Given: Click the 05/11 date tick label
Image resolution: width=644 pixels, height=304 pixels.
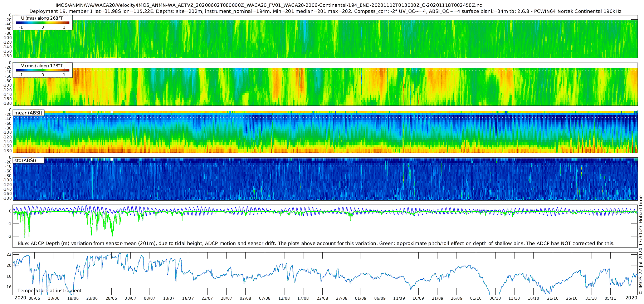Looking at the screenshot, I should tap(610, 299).
